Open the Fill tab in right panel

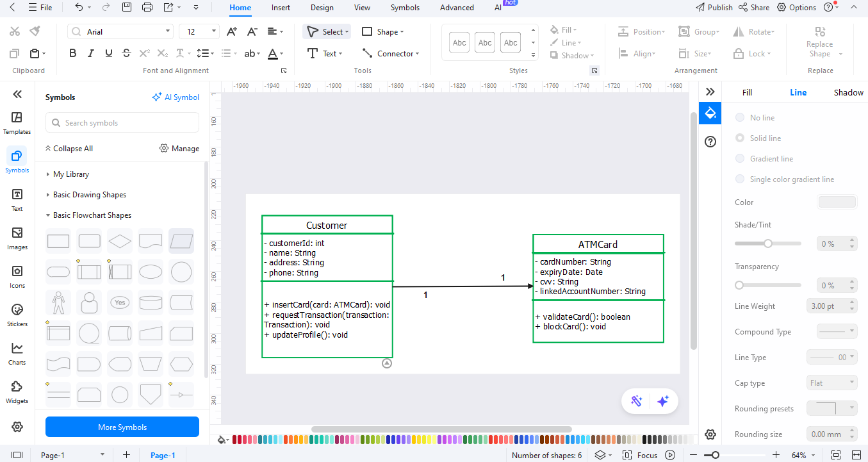click(747, 93)
